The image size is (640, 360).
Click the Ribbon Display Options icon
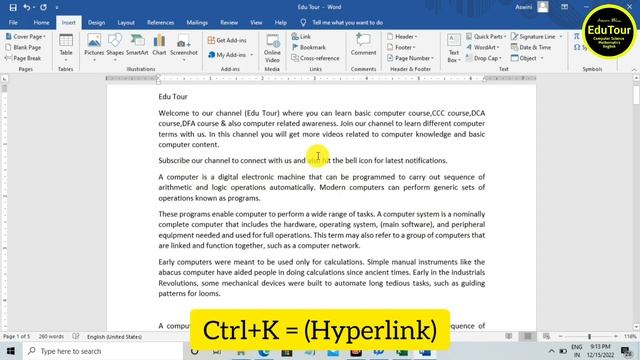564,7
